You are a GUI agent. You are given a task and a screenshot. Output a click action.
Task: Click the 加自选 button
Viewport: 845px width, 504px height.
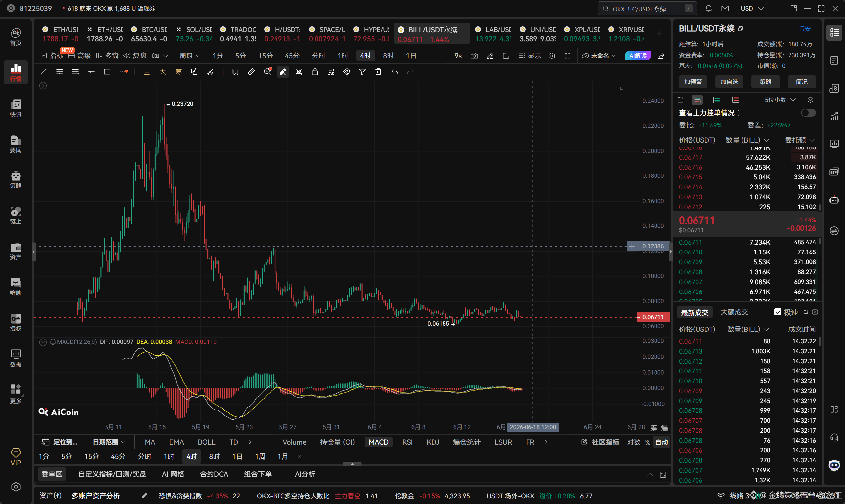coord(729,82)
